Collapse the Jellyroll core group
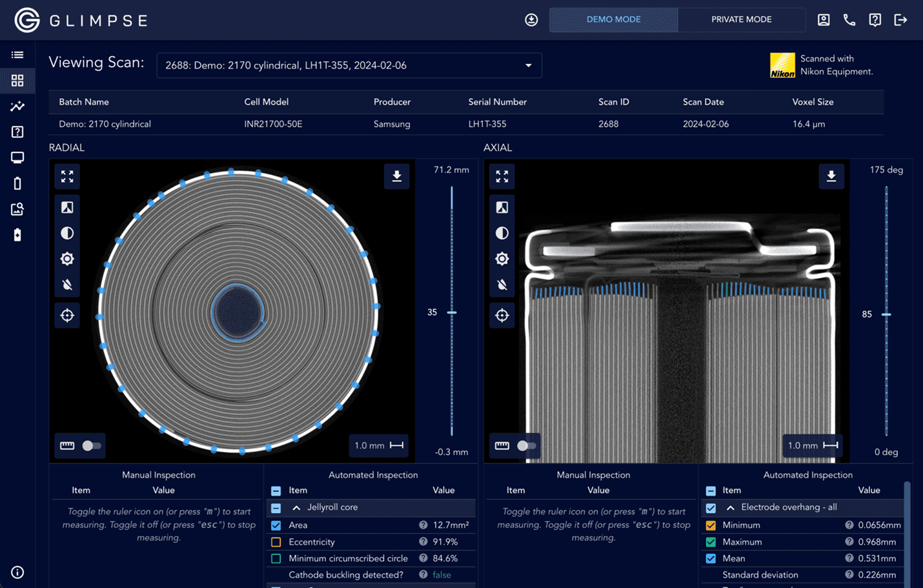The width and height of the screenshot is (923, 588). [296, 508]
